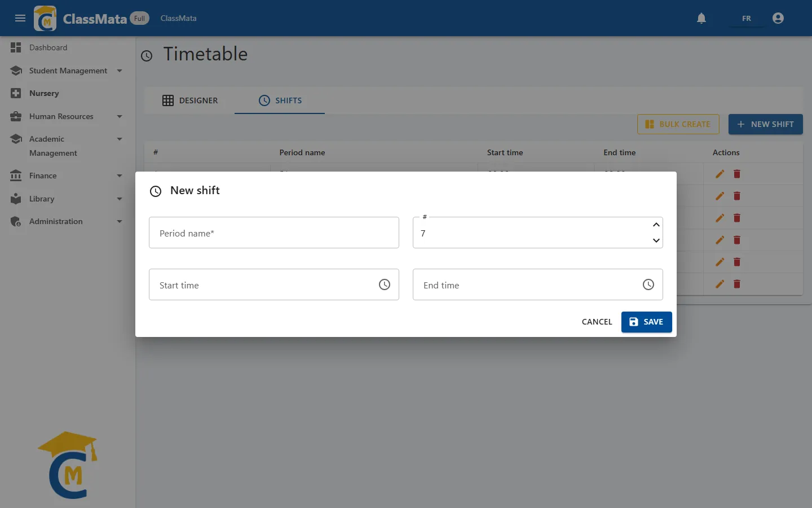Focus the Period name field
This screenshot has width=812, height=508.
(x=274, y=233)
